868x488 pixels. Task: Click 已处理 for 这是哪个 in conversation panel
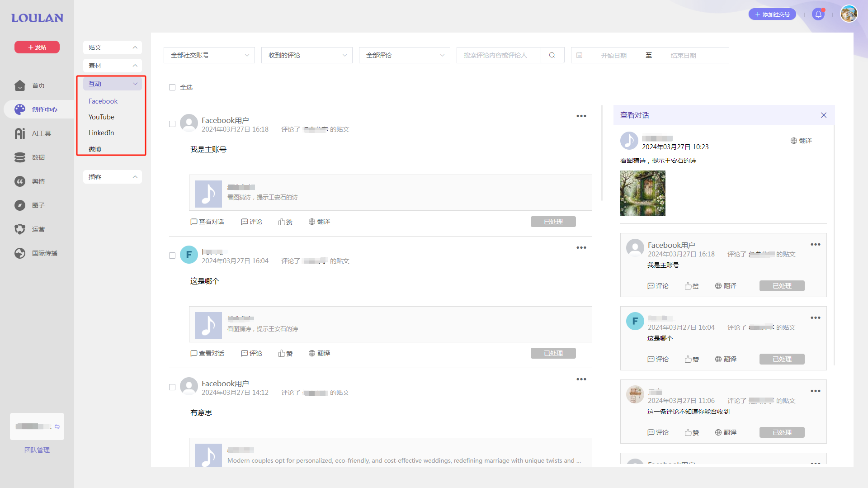point(782,359)
